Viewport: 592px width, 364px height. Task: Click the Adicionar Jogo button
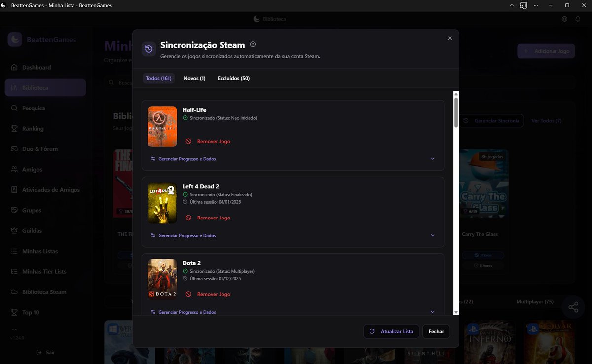coord(546,51)
